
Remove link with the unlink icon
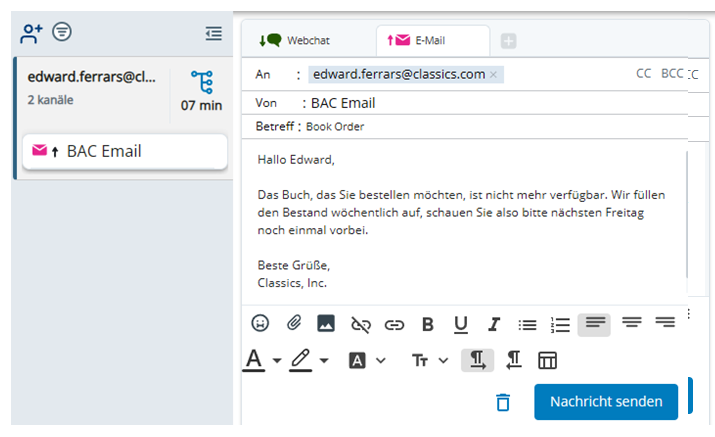pos(360,325)
